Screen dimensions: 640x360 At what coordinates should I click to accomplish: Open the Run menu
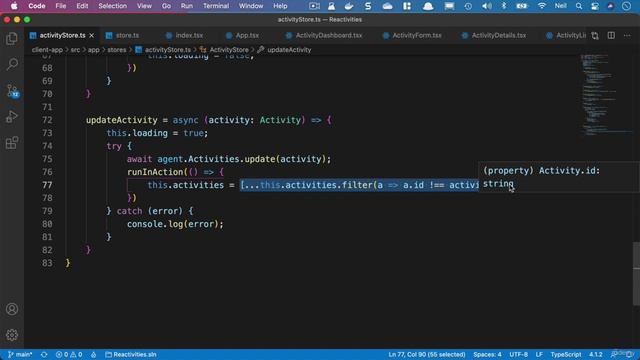[187, 6]
